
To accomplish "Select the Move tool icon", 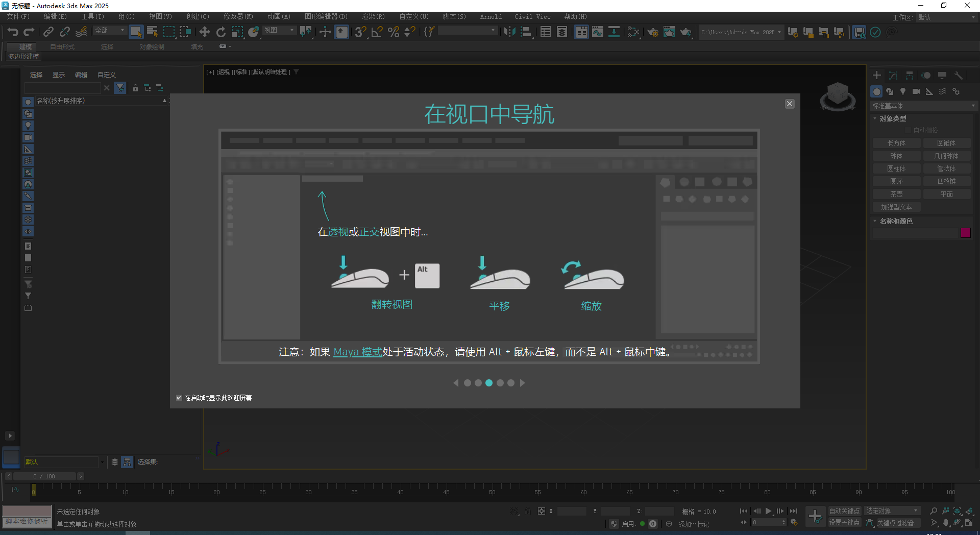I will point(204,32).
